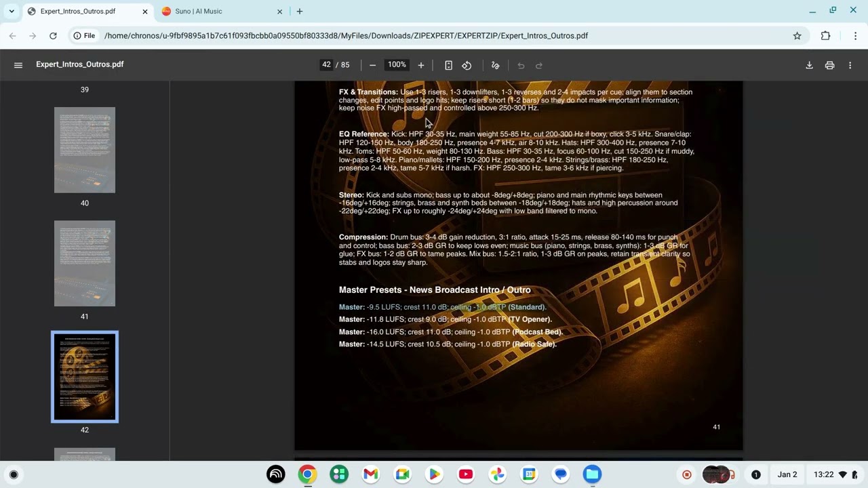Go back to previous page

coord(12,36)
